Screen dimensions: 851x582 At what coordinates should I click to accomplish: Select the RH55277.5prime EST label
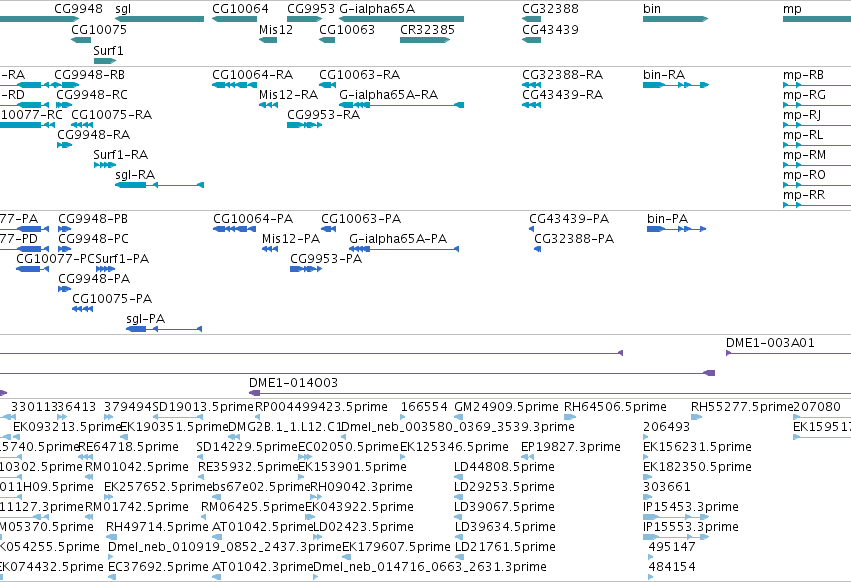click(742, 407)
